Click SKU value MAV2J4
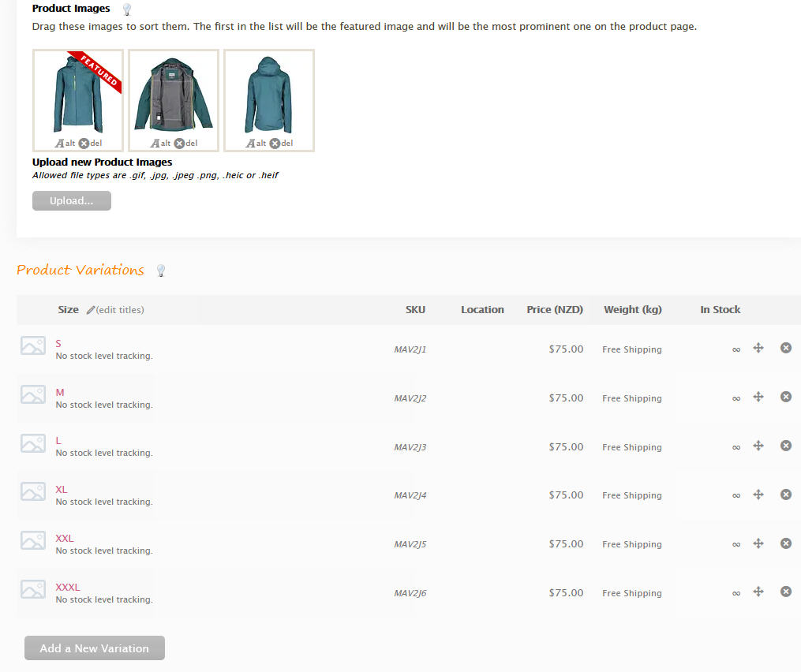This screenshot has height=672, width=801. tap(410, 496)
